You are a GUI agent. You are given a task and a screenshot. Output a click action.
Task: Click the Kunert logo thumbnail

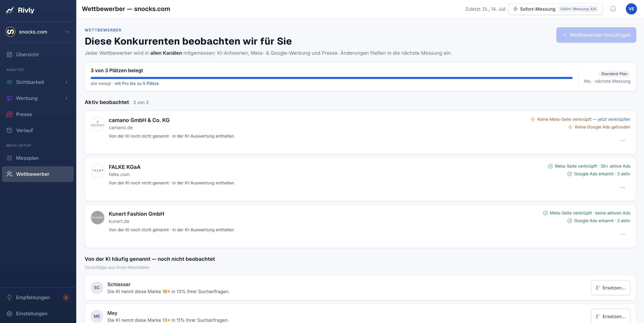97,218
